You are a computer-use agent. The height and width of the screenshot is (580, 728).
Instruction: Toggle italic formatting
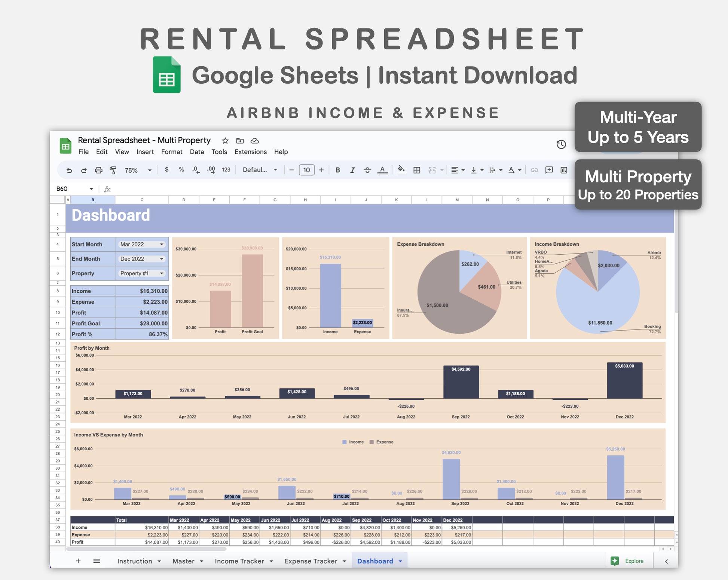(352, 170)
